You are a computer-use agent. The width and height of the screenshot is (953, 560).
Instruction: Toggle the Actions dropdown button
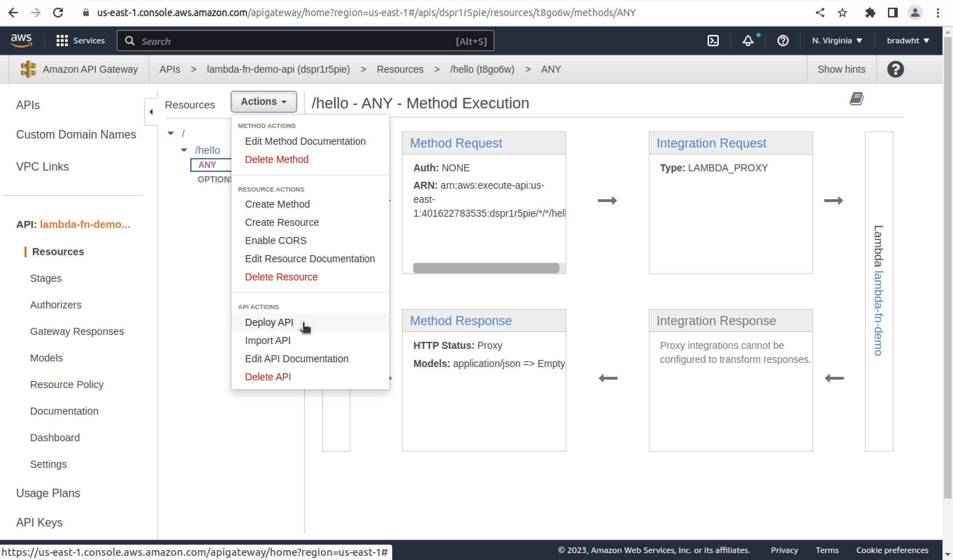click(x=264, y=102)
